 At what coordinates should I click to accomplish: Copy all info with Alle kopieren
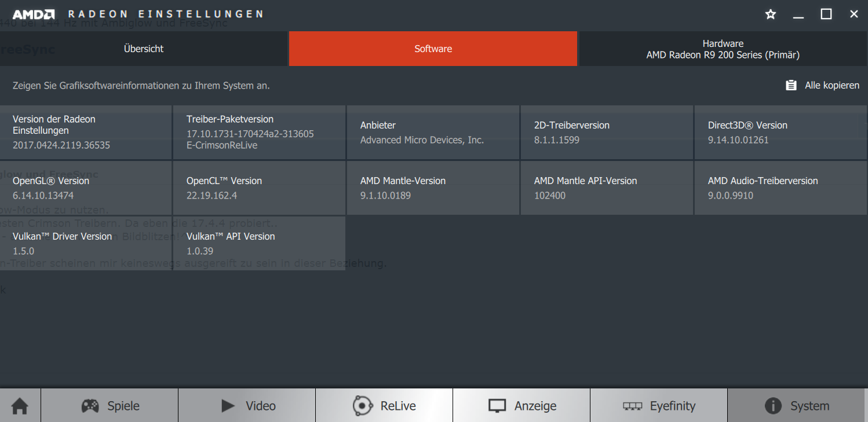click(x=832, y=85)
